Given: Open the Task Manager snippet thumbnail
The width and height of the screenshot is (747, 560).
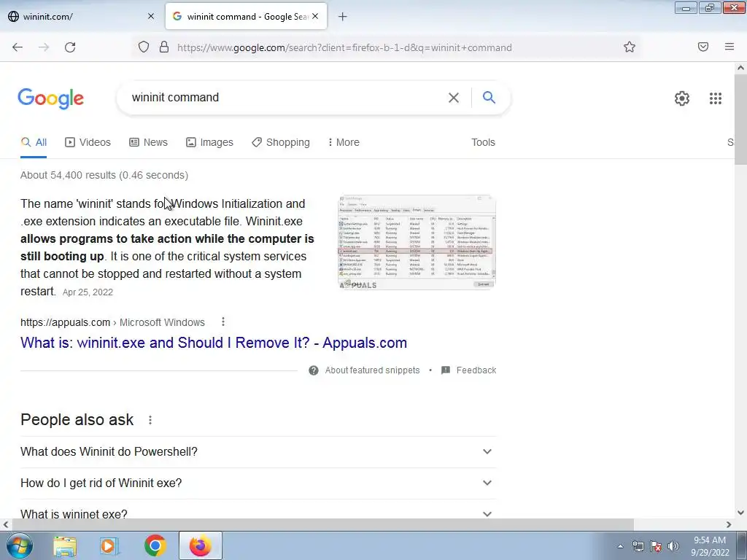Looking at the screenshot, I should 417,242.
